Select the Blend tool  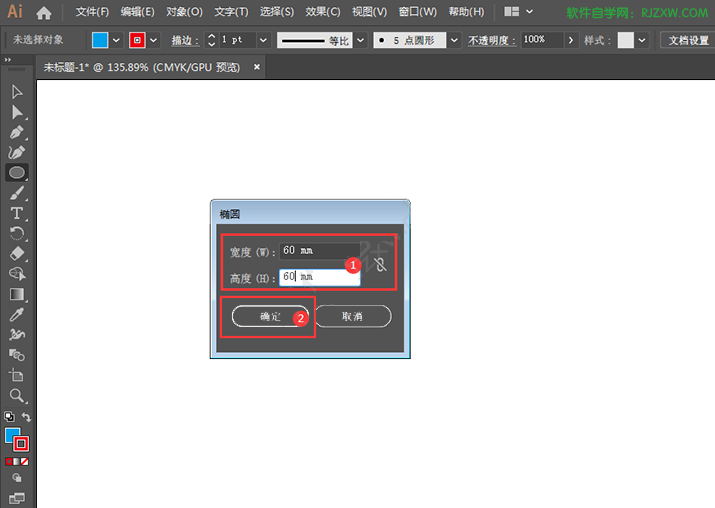[x=17, y=355]
